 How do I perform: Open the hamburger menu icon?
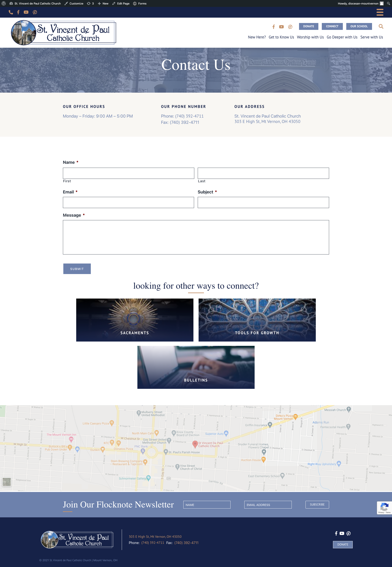tap(380, 12)
